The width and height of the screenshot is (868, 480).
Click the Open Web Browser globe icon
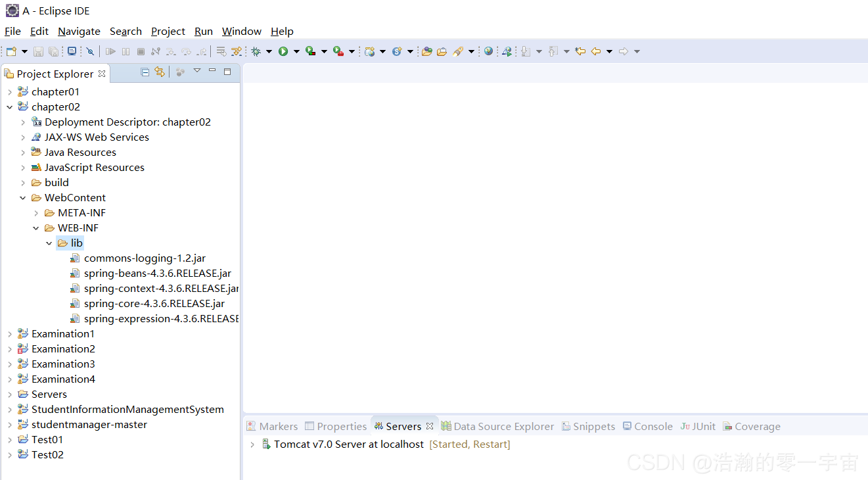[488, 51]
